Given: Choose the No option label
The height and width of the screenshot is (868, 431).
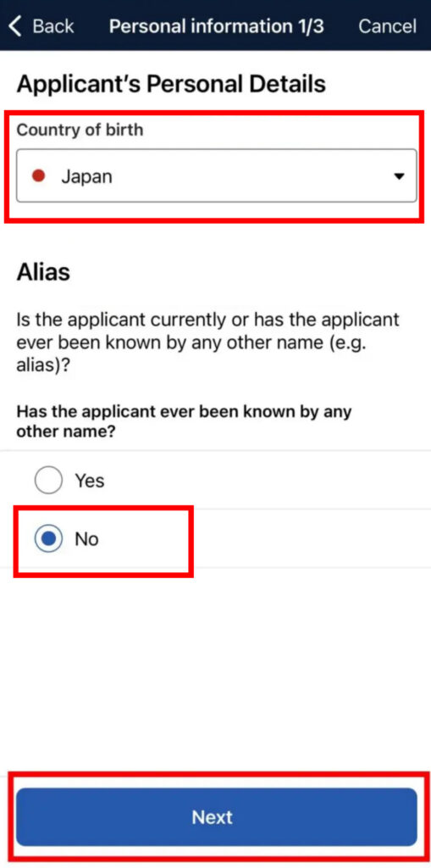Looking at the screenshot, I should 87,538.
